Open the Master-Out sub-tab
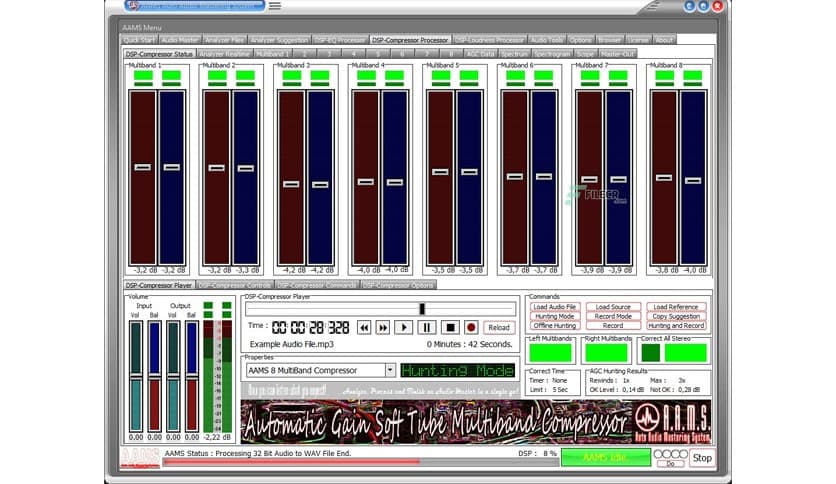 [x=617, y=54]
